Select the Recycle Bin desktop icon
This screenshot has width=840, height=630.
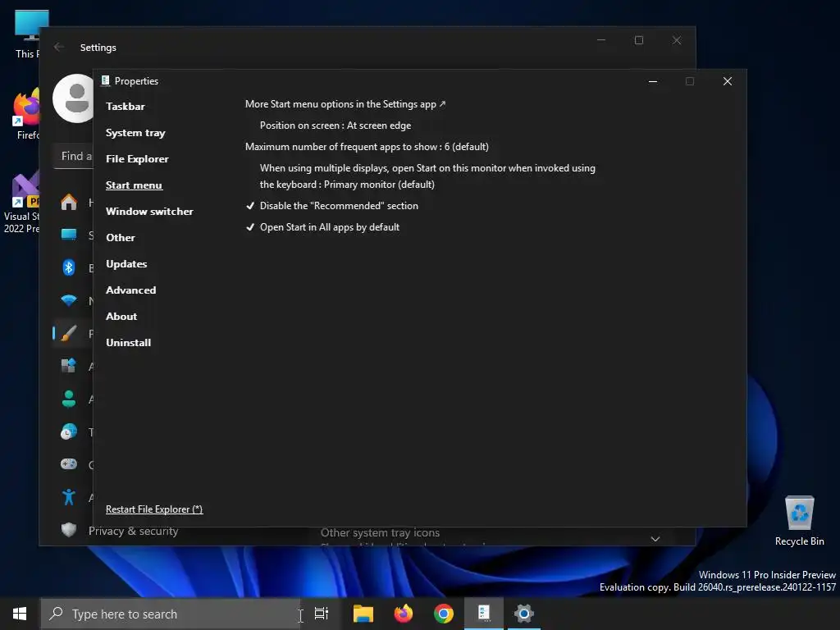pos(799,521)
